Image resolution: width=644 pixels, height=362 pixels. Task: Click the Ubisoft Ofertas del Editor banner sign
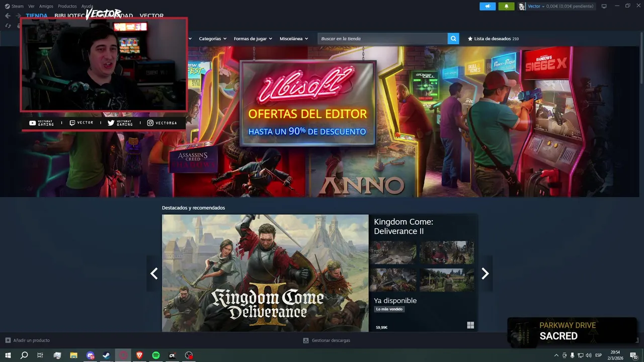pos(307,103)
